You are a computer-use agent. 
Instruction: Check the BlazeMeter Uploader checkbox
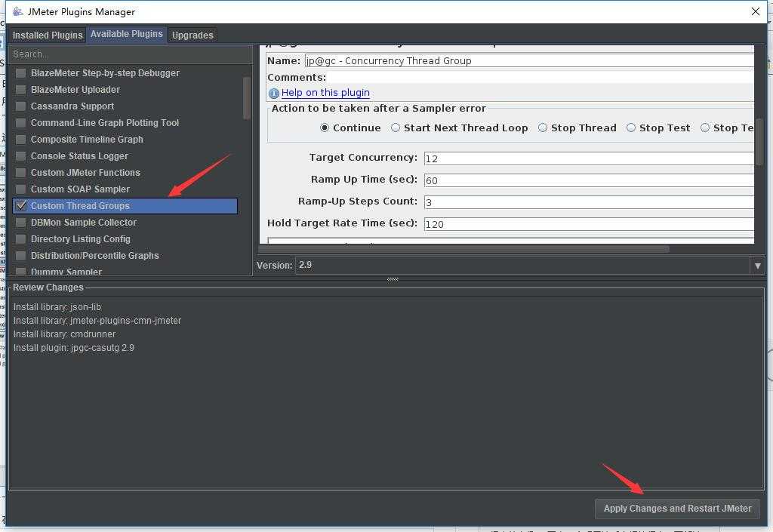click(x=20, y=90)
